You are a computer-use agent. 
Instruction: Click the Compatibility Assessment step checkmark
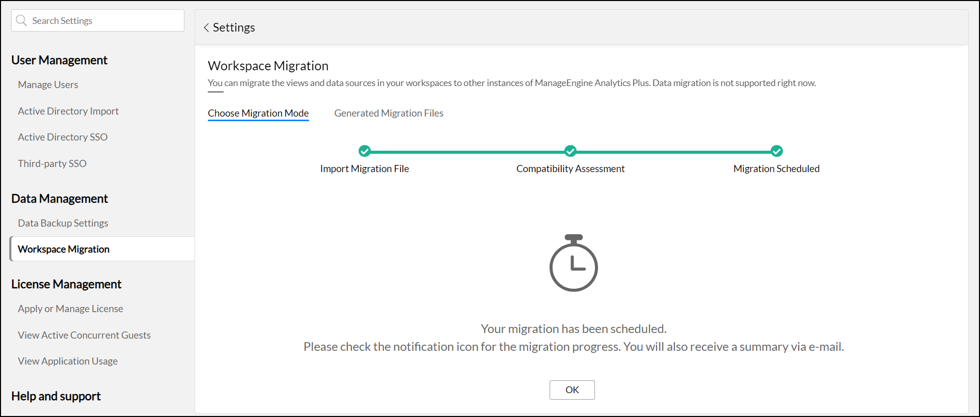pos(570,151)
